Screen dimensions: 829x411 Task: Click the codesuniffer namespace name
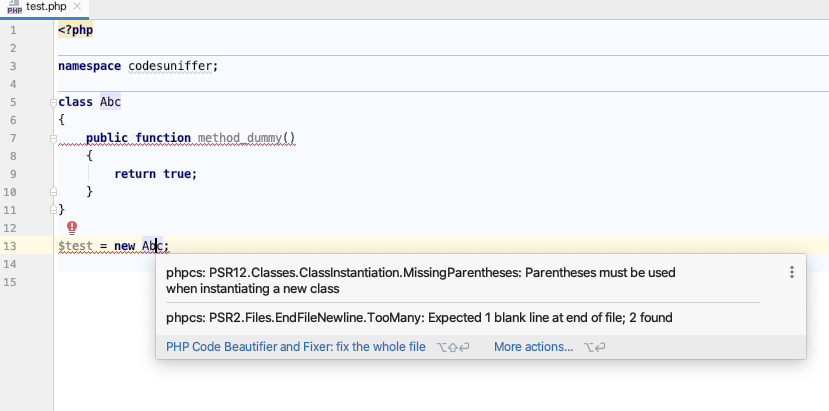[x=170, y=66]
